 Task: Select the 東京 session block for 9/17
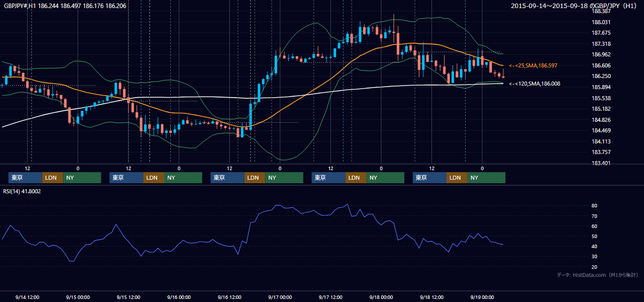click(329, 178)
